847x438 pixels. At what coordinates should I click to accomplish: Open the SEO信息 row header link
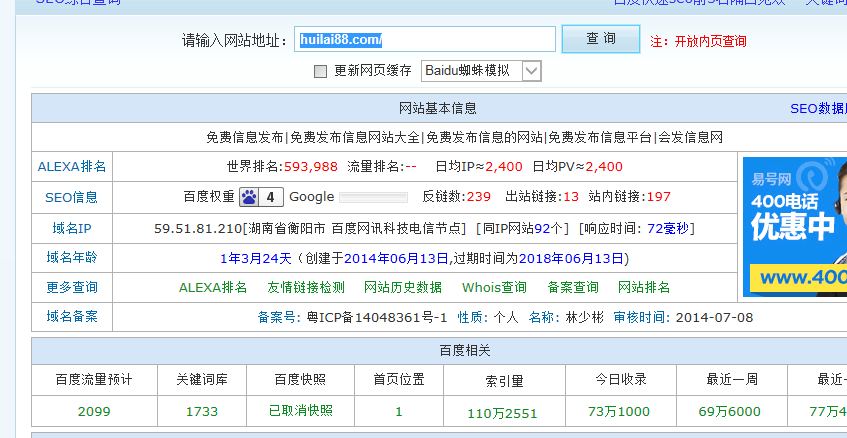click(x=72, y=198)
